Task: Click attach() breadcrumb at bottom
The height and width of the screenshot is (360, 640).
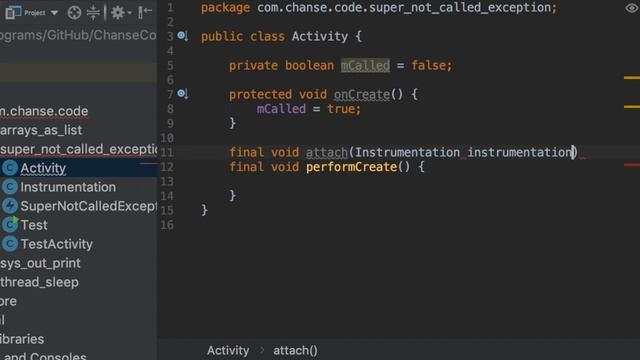Action: click(295, 351)
